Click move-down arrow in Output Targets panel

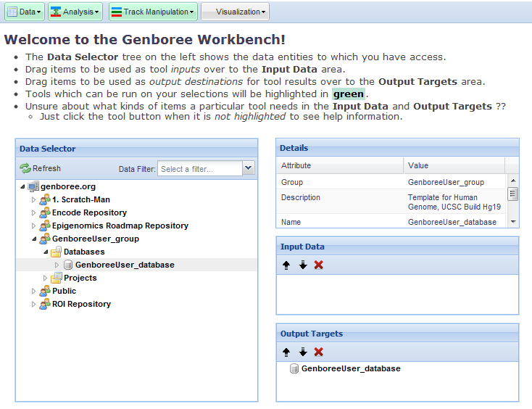(303, 352)
